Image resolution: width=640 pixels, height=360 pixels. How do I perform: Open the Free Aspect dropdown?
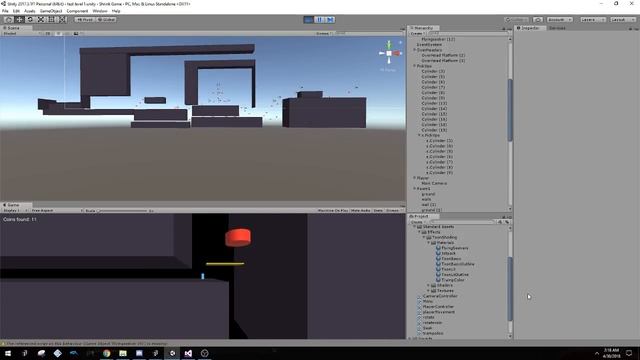(x=56, y=211)
